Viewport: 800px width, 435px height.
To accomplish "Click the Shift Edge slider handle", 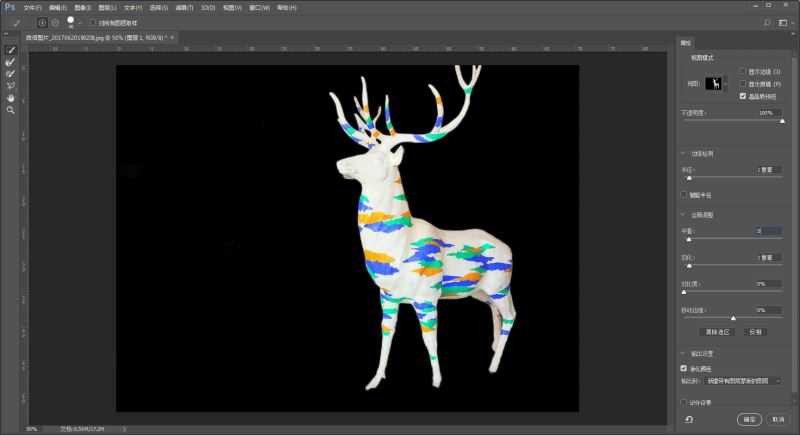I will coord(733,318).
